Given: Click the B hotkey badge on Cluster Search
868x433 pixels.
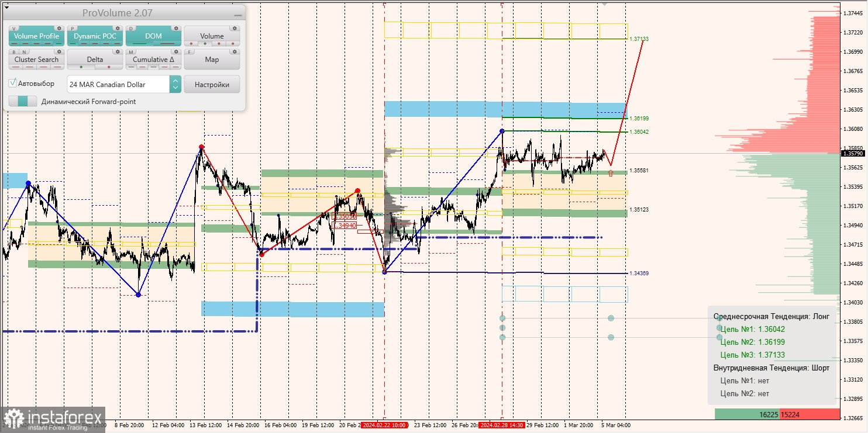Looking at the screenshot, I should [14, 51].
